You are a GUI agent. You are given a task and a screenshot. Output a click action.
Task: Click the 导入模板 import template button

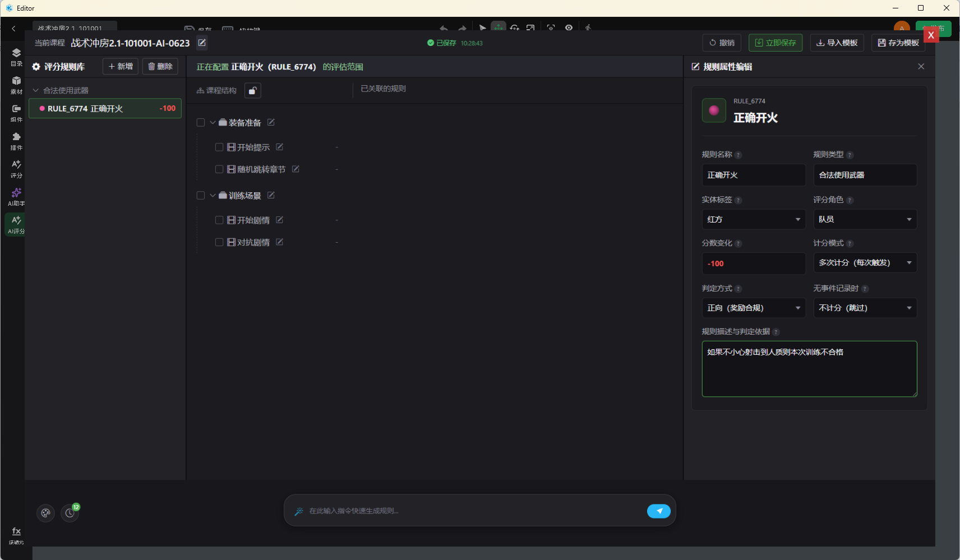pyautogui.click(x=837, y=43)
